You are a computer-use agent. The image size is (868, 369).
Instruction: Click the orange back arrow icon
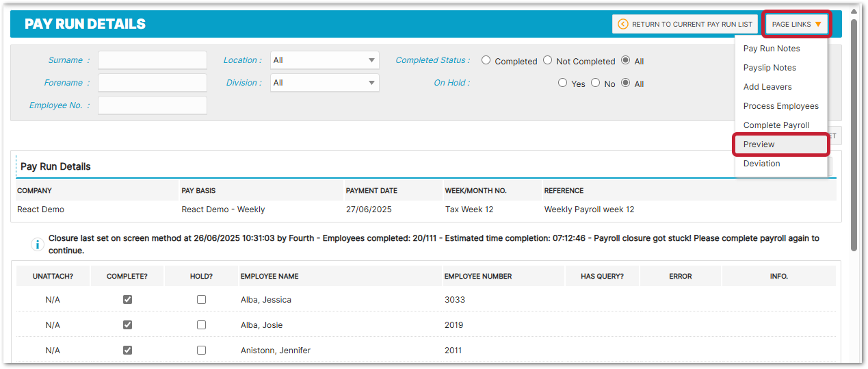pos(622,25)
